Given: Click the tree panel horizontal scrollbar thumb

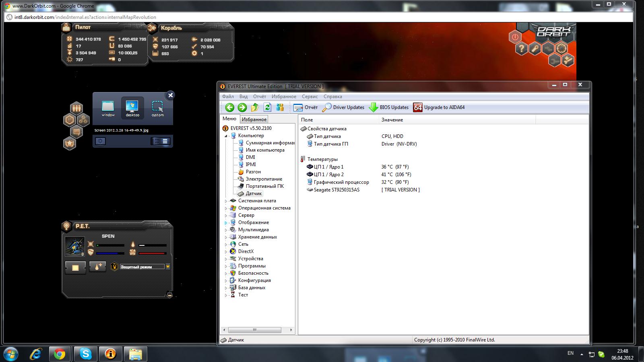Looking at the screenshot, I should point(254,330).
